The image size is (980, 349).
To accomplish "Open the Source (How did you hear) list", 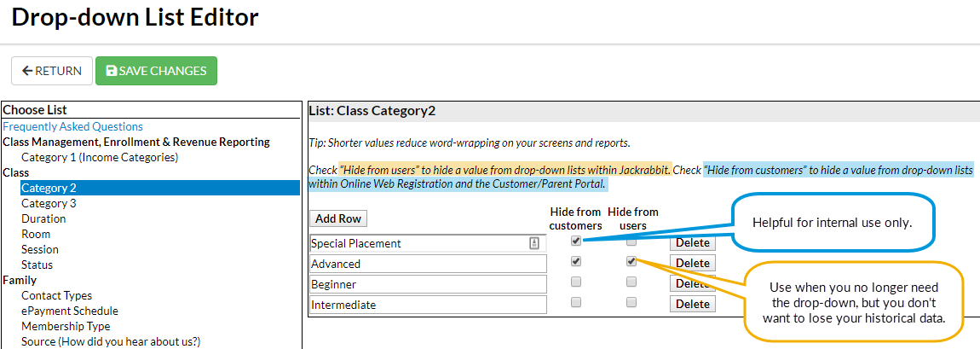I will 111,341.
